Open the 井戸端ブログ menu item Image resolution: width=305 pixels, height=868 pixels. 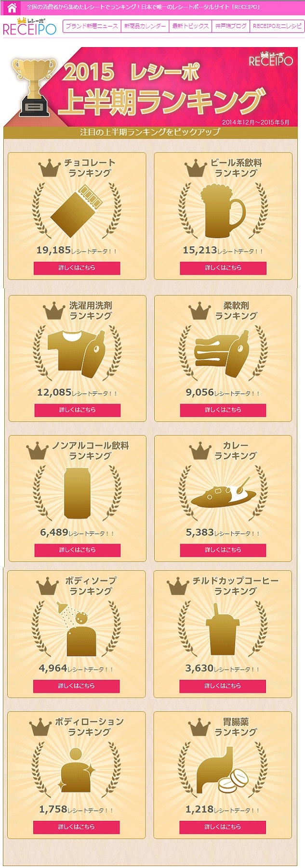coord(231,26)
